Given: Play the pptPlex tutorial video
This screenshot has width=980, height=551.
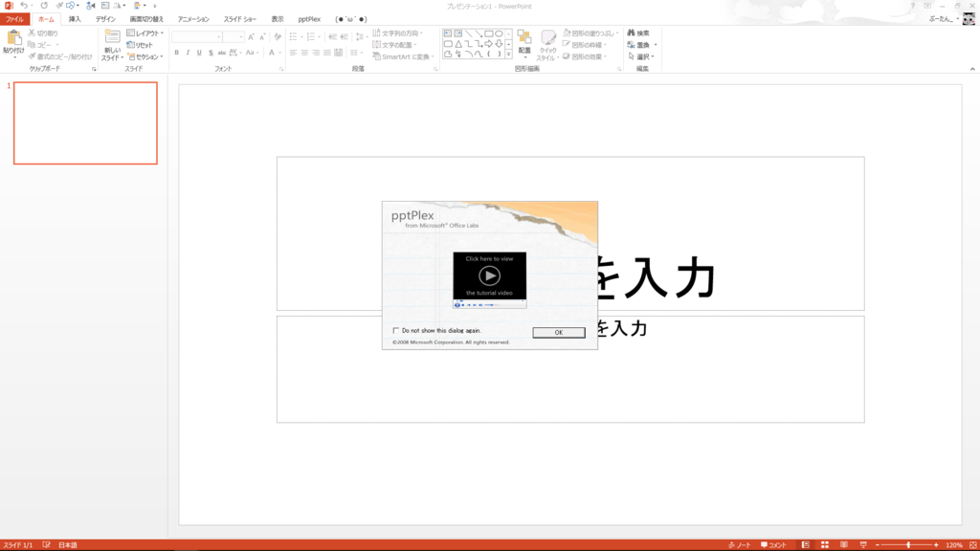Looking at the screenshot, I should point(489,275).
